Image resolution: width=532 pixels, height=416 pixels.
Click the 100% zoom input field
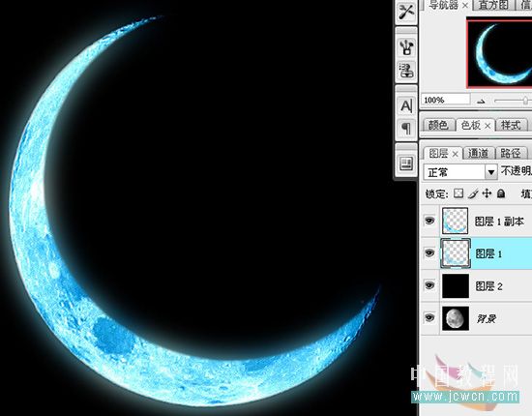446,100
